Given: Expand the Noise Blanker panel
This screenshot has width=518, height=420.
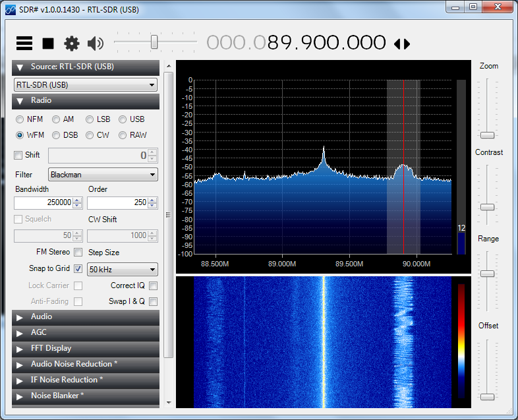Looking at the screenshot, I should pyautogui.click(x=86, y=396).
